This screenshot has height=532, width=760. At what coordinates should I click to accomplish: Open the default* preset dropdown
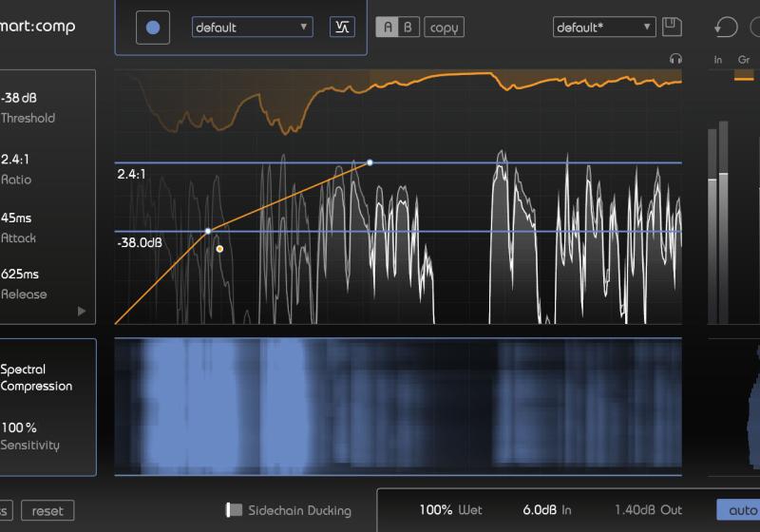(x=604, y=28)
